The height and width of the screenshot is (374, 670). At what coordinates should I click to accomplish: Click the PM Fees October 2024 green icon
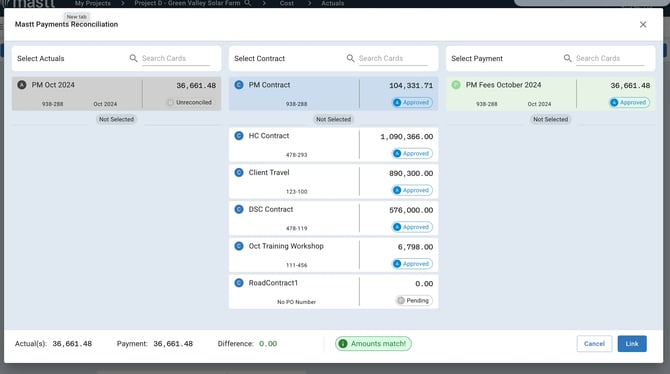[x=456, y=85]
